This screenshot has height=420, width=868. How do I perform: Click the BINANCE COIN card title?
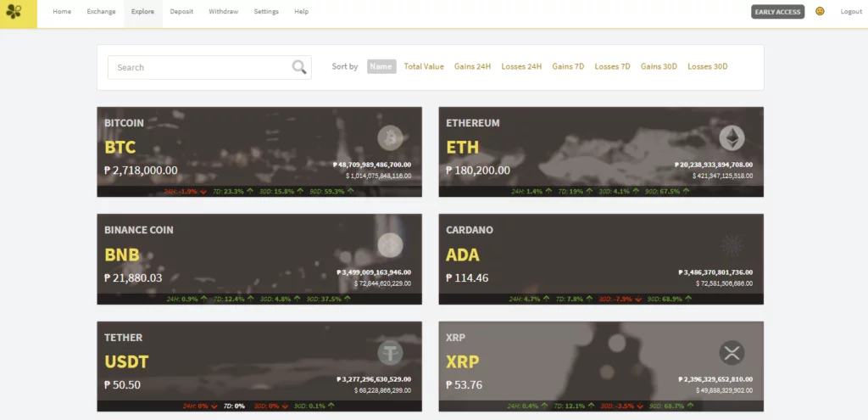(139, 230)
